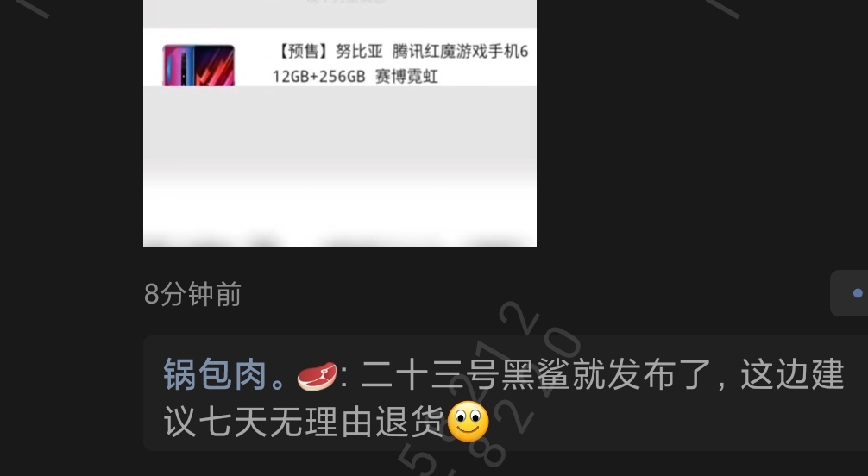This screenshot has height=476, width=868.
Task: Tap the comment's second line 议七天无理由退货
Action: point(304,423)
